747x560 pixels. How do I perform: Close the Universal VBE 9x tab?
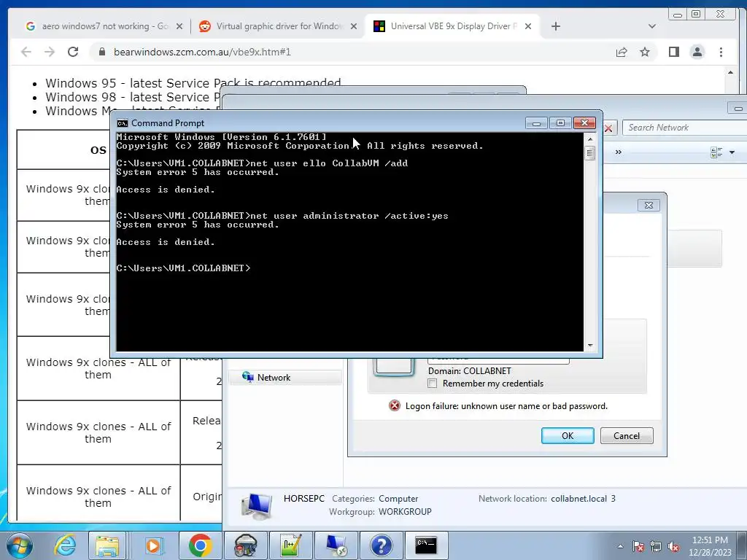click(528, 27)
